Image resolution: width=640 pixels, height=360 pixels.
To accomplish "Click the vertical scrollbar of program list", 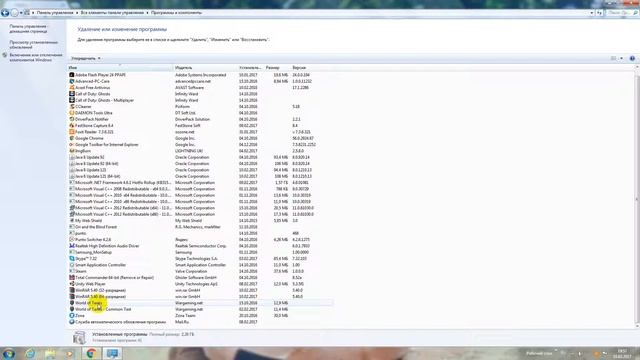I will click(x=637, y=196).
